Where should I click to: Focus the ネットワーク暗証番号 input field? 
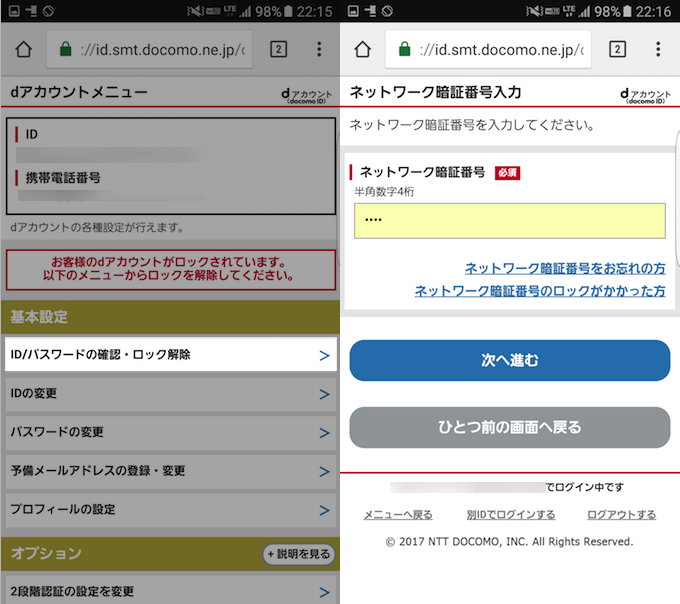click(x=509, y=221)
